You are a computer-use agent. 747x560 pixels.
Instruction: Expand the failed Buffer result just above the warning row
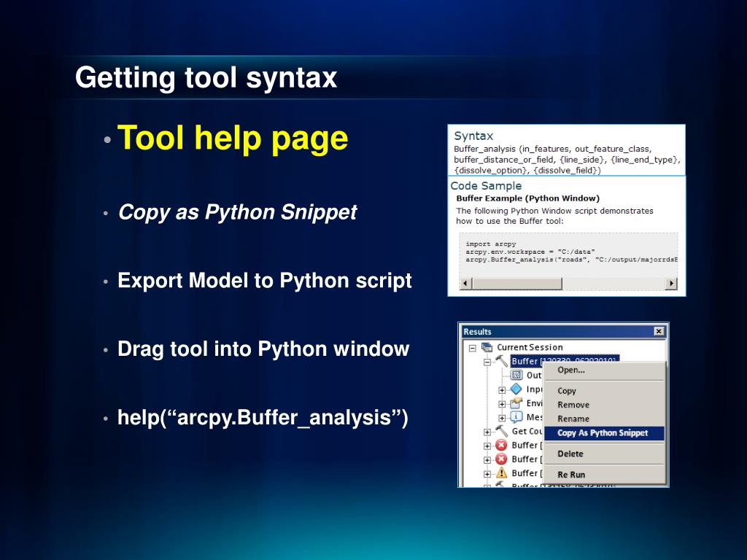[487, 461]
